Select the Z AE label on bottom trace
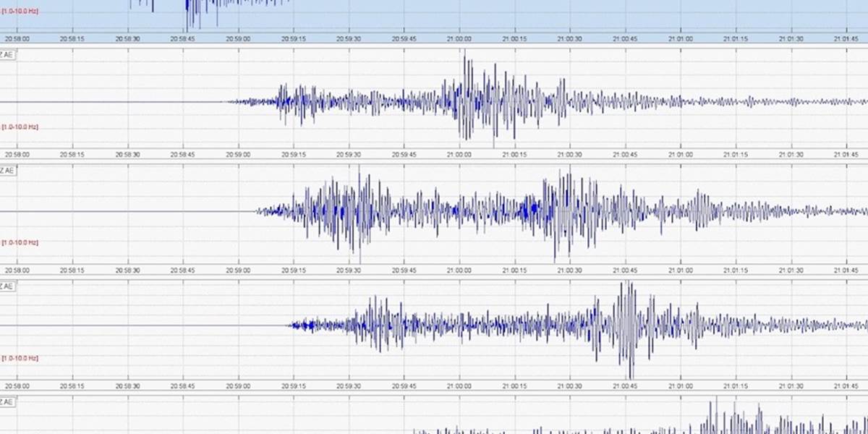This screenshot has width=868, height=434. click(x=7, y=402)
